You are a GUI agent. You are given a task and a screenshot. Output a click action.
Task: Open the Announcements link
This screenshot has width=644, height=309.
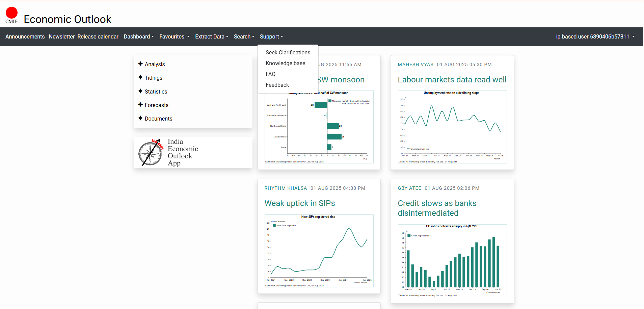click(x=25, y=36)
